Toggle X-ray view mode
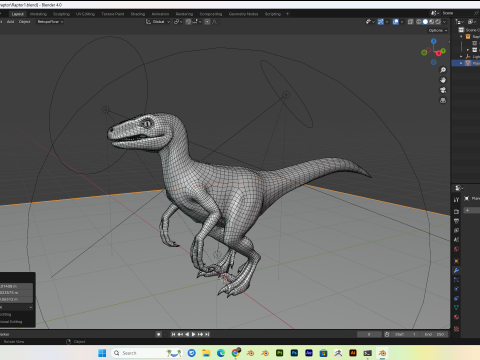 (410, 22)
